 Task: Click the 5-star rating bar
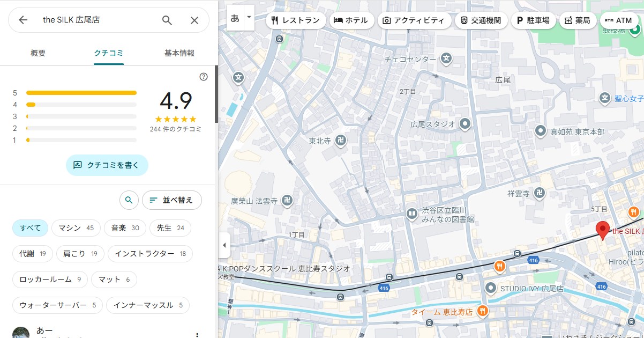coord(81,93)
